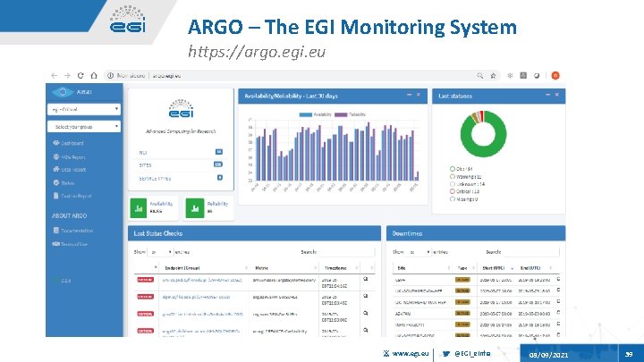
Task: Open Documentation under About ARGO
Action: point(73,231)
